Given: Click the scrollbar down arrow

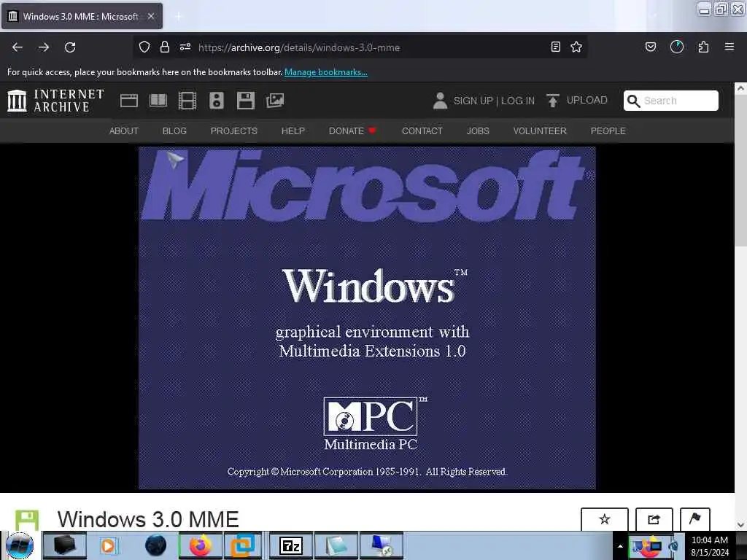Looking at the screenshot, I should 740,525.
